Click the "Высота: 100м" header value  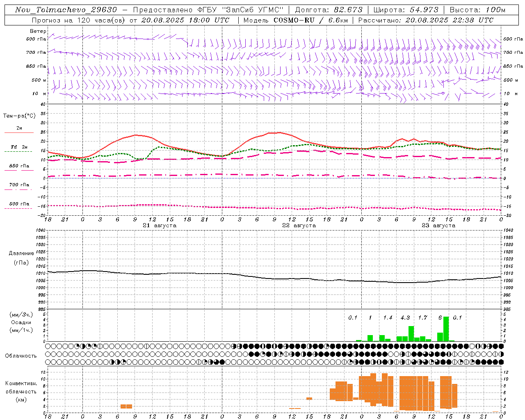coord(477,10)
